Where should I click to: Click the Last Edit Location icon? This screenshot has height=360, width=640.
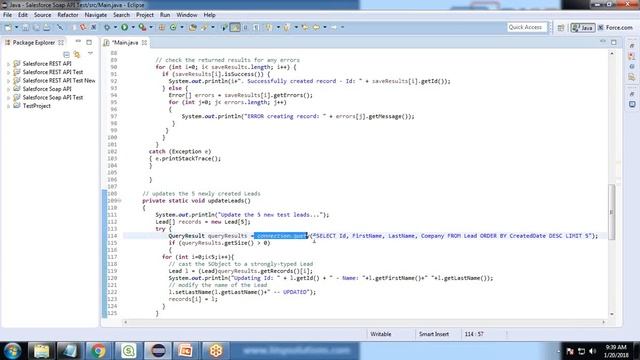pos(305,27)
